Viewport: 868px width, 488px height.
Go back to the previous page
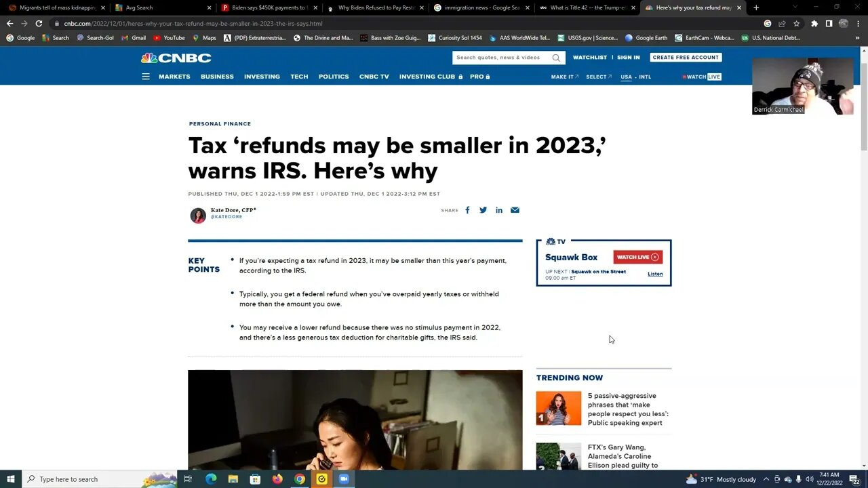pos(9,23)
